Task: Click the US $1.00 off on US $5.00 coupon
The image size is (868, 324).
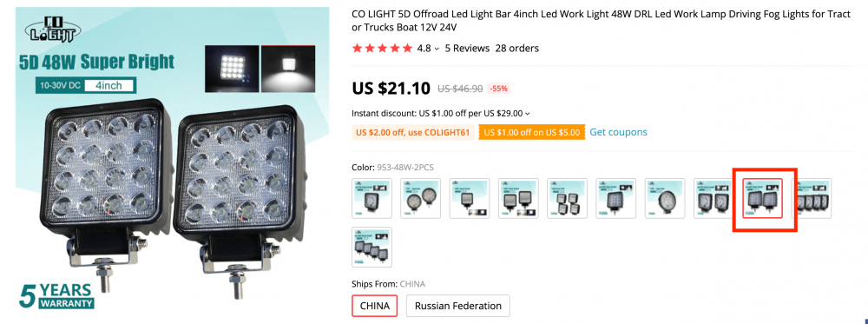Action: tap(532, 132)
